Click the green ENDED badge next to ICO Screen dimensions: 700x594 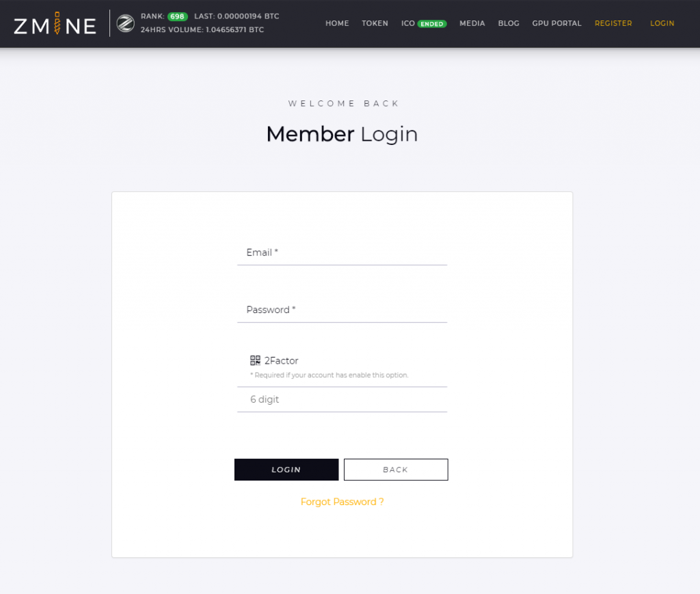(433, 23)
